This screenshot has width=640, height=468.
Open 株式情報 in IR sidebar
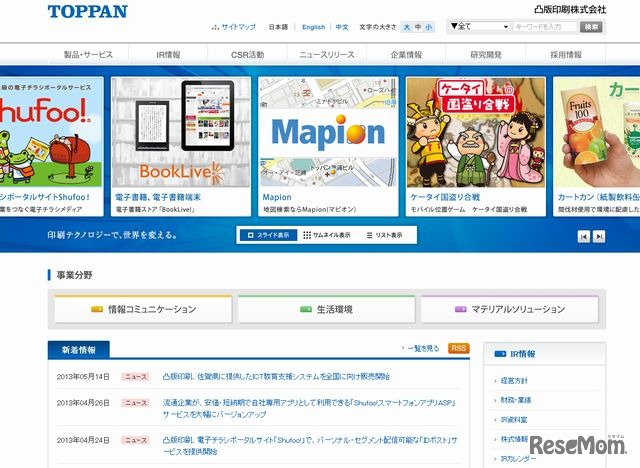[x=514, y=439]
